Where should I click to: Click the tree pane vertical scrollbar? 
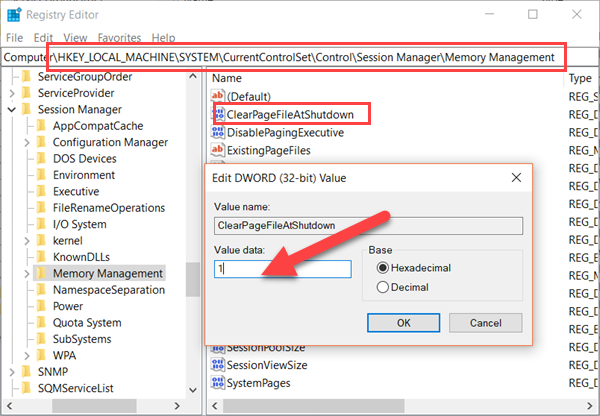point(193,280)
